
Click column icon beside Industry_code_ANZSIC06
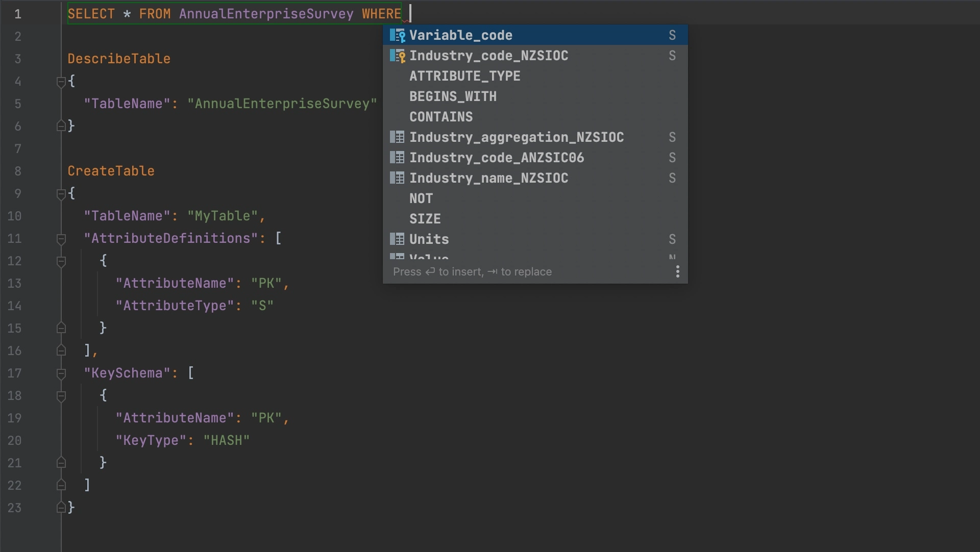(x=397, y=157)
